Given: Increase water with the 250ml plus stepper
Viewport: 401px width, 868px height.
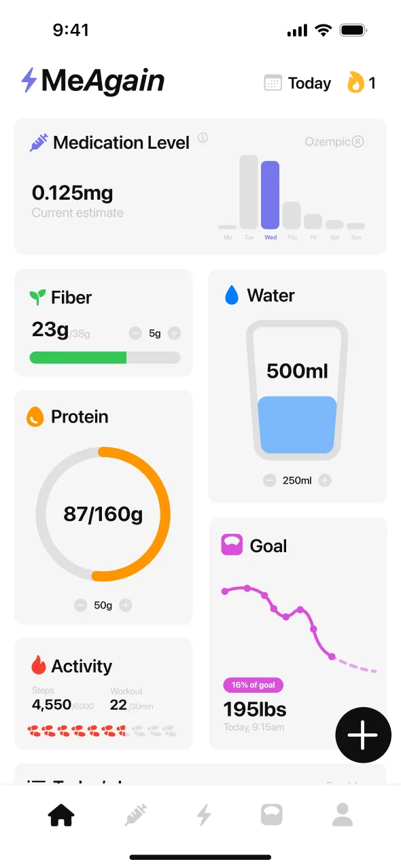Looking at the screenshot, I should click(325, 480).
